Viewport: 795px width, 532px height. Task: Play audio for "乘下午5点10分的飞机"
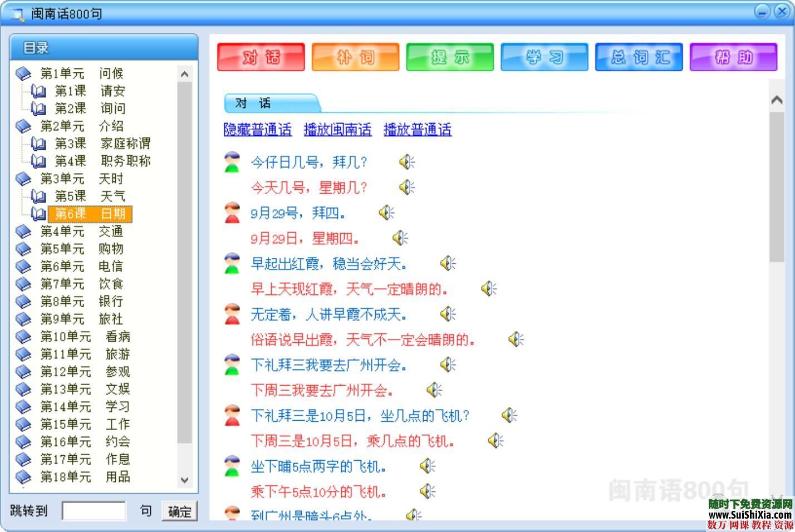pyautogui.click(x=426, y=492)
